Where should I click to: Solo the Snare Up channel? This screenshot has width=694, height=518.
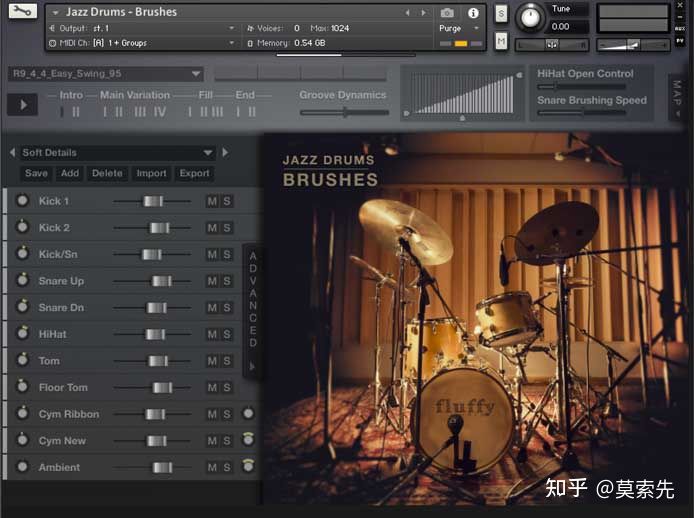coord(227,281)
